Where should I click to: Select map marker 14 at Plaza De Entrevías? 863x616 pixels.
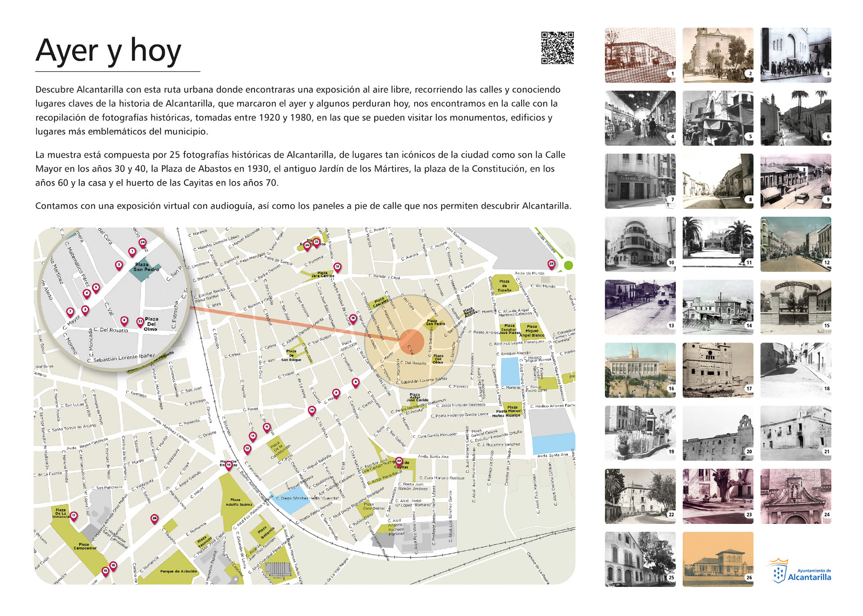pyautogui.click(x=229, y=465)
